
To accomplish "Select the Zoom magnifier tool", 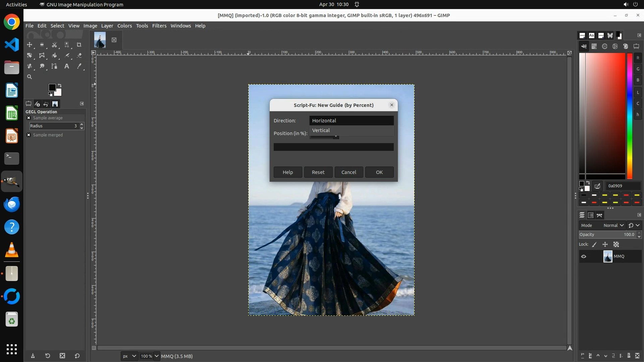I will (x=30, y=77).
